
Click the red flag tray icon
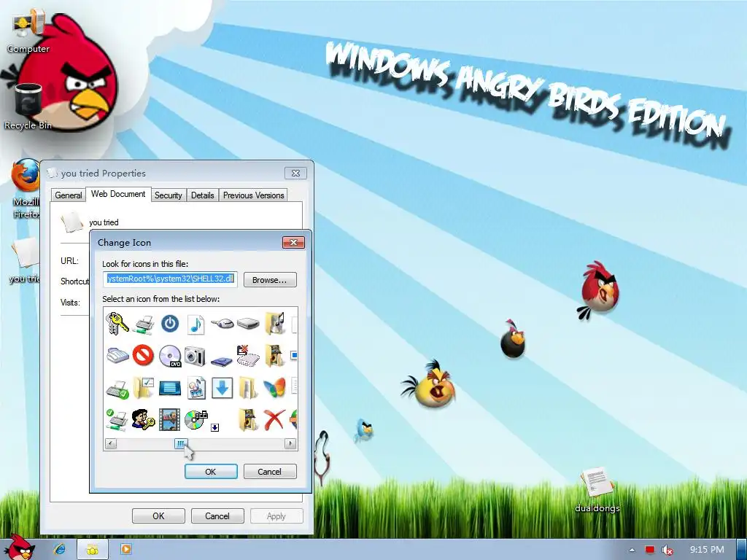[650, 550]
